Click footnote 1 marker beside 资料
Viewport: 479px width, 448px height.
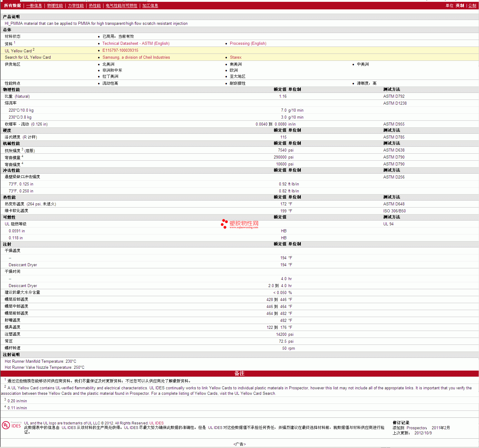coord(15,42)
